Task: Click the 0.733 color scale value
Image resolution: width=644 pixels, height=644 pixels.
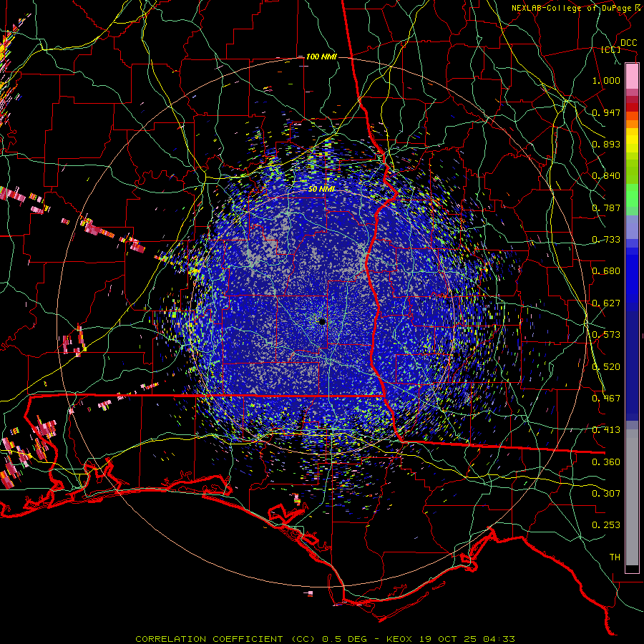Action: pos(606,240)
